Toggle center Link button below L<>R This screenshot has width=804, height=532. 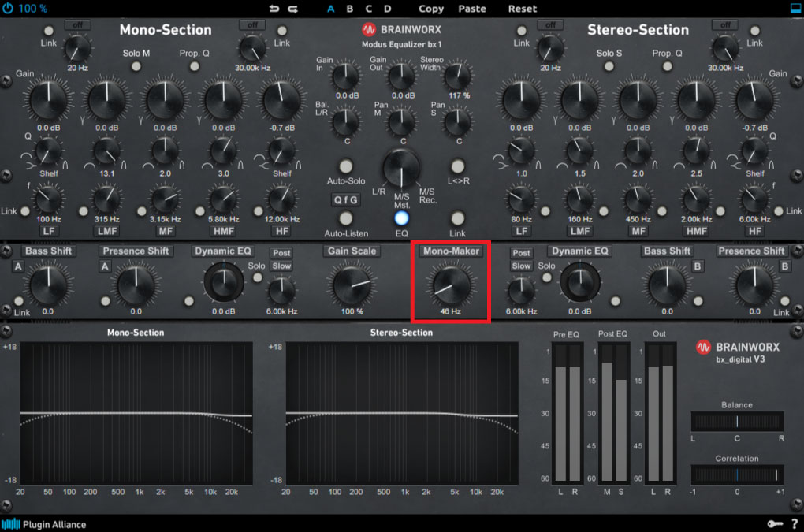pos(457,218)
